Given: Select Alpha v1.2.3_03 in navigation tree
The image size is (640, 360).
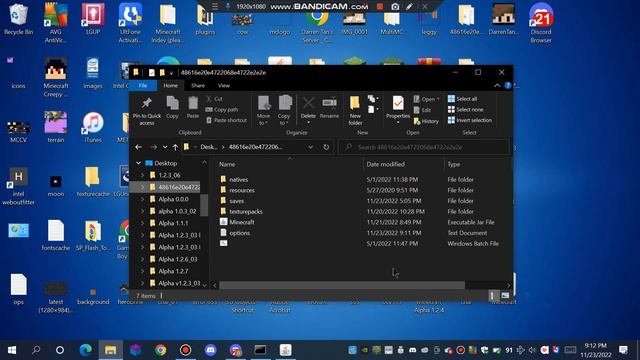Looking at the screenshot, I should 179,283.
